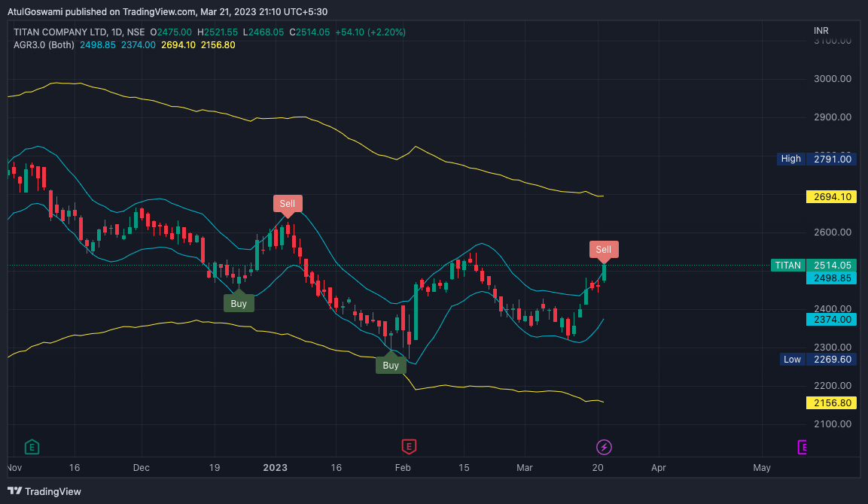The width and height of the screenshot is (868, 504).
Task: Select the first Sell signal label near January 2023
Action: (x=288, y=204)
